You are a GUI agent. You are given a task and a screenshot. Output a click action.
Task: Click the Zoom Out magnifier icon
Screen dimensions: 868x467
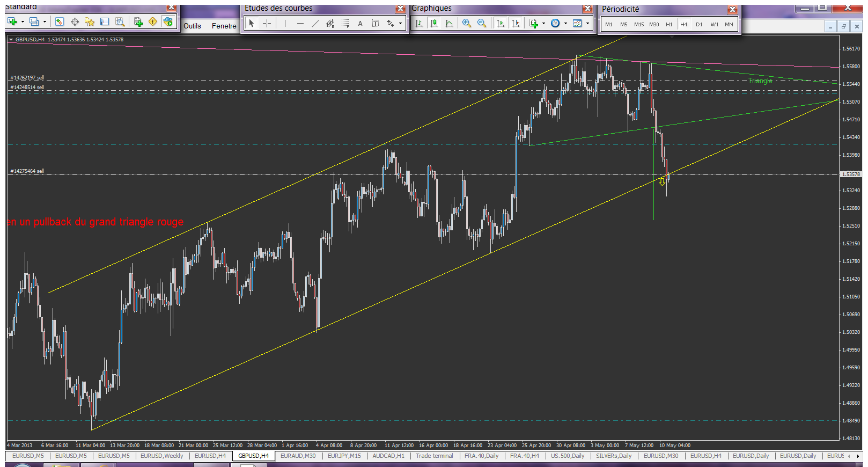[481, 23]
